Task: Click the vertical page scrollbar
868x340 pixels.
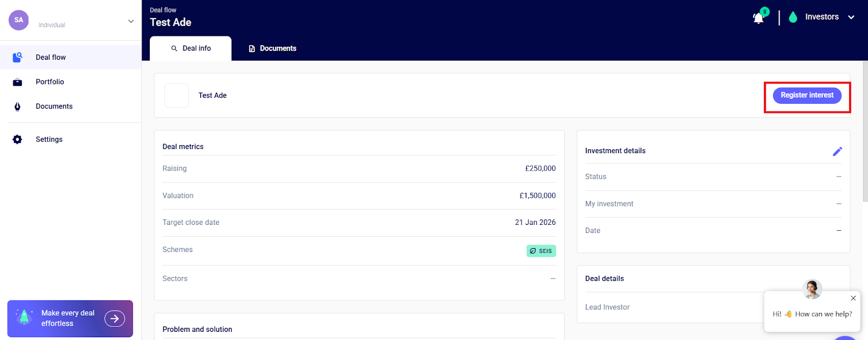Action: click(x=865, y=136)
